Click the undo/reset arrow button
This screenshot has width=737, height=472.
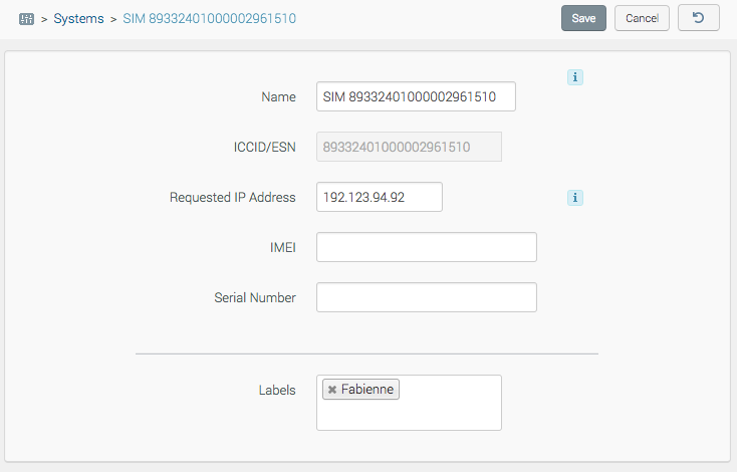[698, 18]
